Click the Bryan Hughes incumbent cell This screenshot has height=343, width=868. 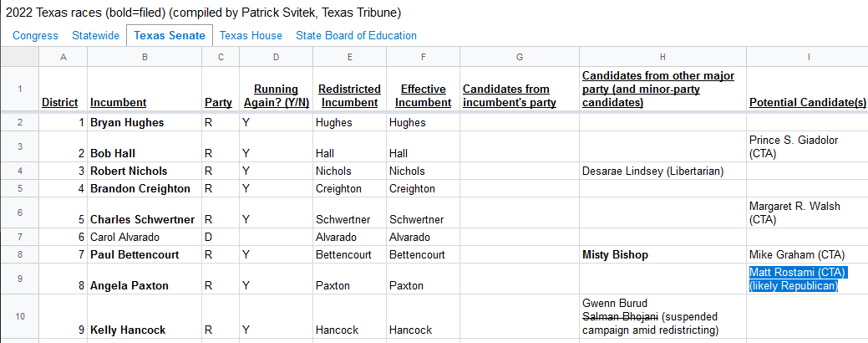coord(145,122)
